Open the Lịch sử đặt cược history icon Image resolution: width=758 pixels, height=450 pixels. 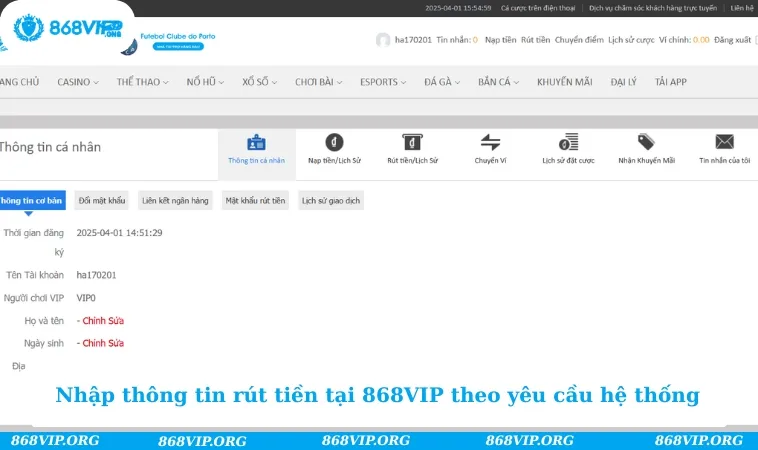568,142
